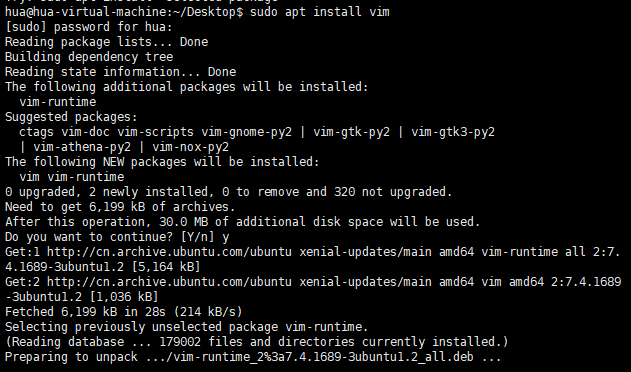The width and height of the screenshot is (631, 372).
Task: Click the 'vim-nox-py2' package name
Action: tap(190, 147)
